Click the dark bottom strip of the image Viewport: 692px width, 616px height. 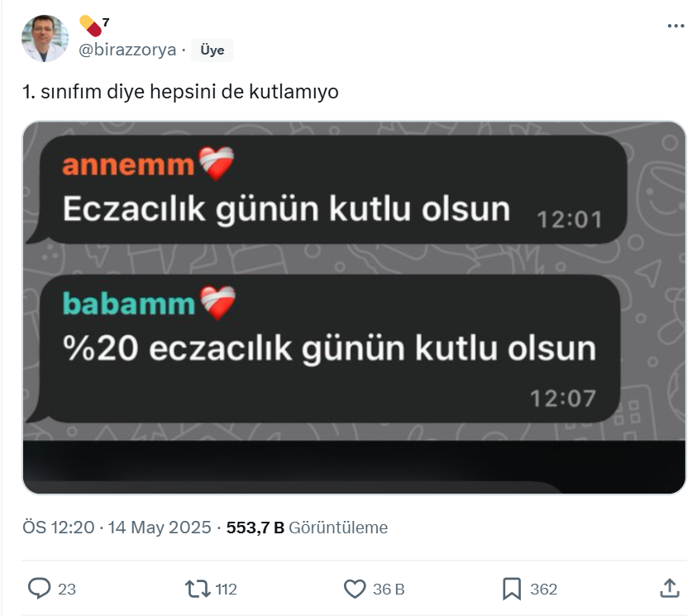[354, 467]
